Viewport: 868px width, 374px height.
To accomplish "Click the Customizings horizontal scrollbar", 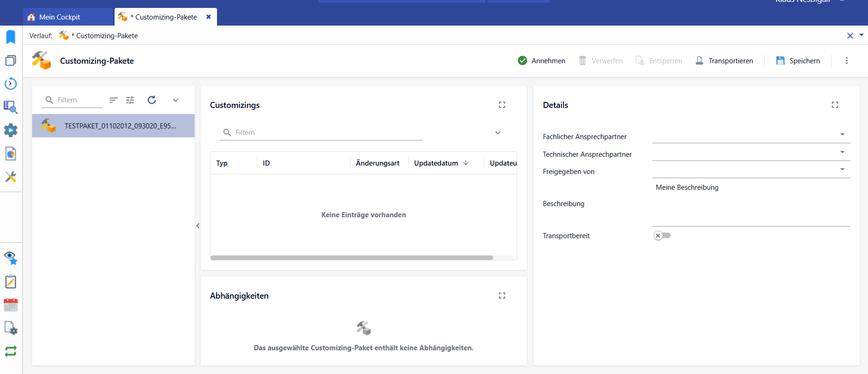I will click(352, 258).
